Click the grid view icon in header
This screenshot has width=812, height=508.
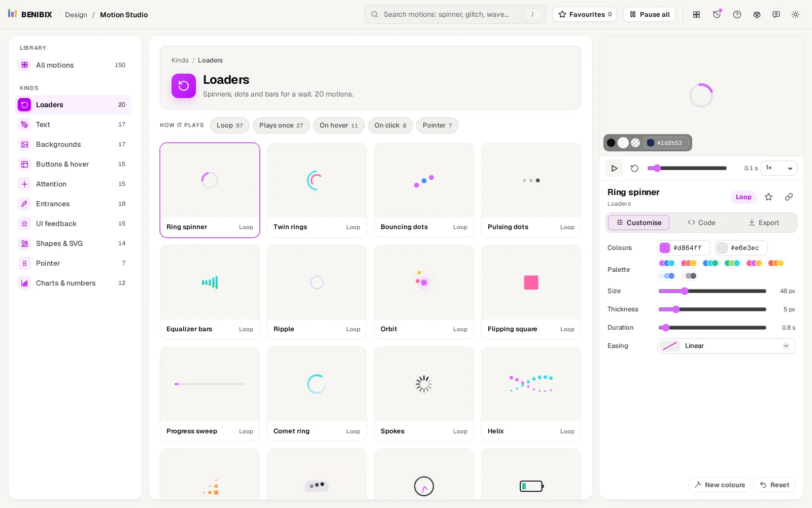click(x=696, y=14)
